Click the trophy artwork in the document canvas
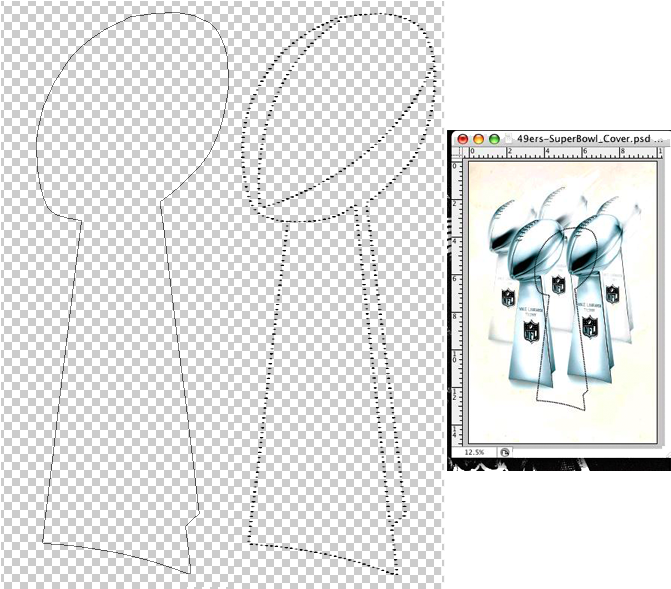 [562, 302]
